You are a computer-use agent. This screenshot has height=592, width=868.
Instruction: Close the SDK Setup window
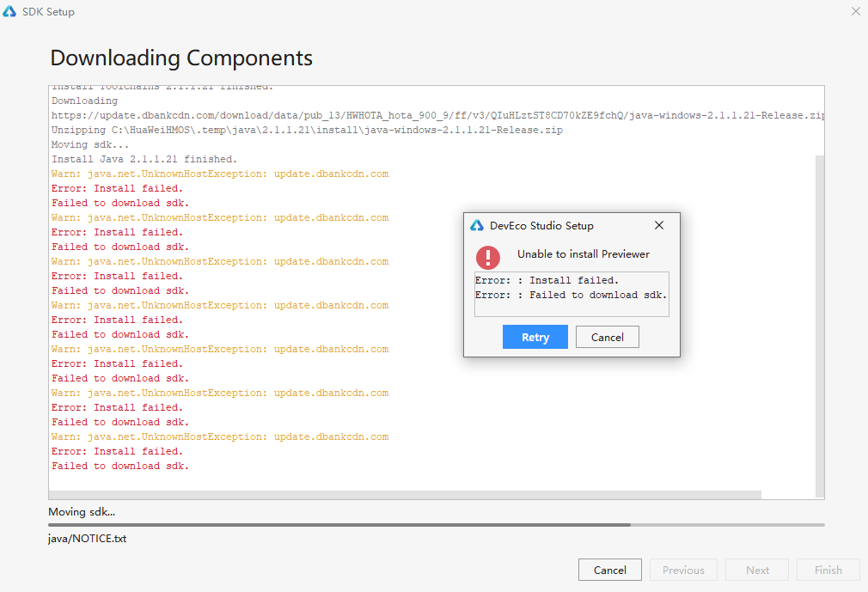[x=855, y=12]
